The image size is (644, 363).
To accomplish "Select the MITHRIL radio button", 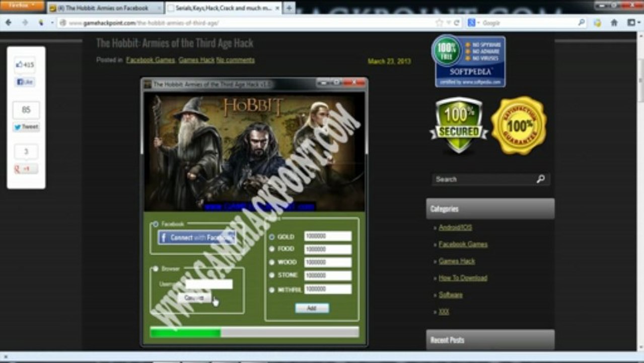I will click(x=272, y=290).
